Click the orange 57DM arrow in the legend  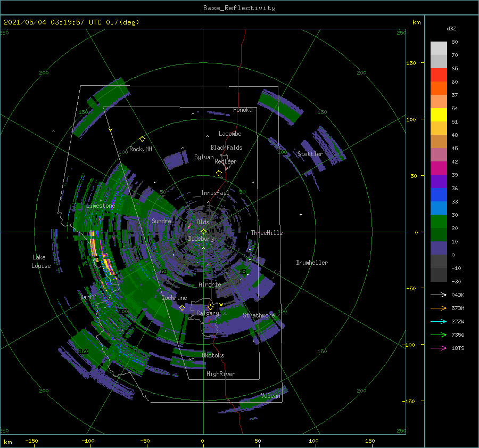click(x=439, y=308)
